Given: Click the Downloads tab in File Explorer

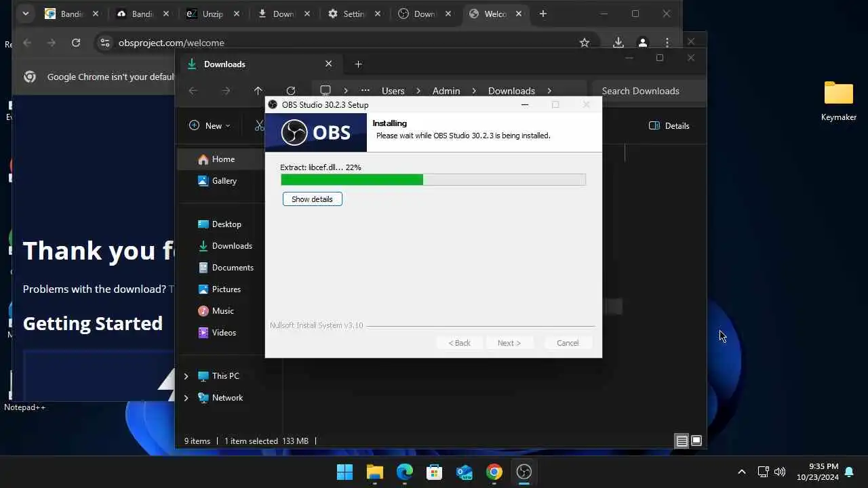Looking at the screenshot, I should (261, 64).
